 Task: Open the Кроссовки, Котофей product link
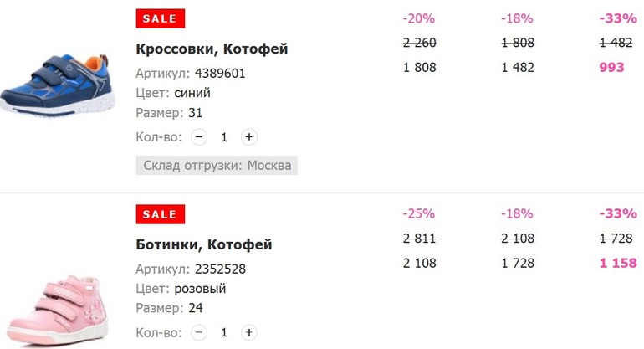pos(212,49)
